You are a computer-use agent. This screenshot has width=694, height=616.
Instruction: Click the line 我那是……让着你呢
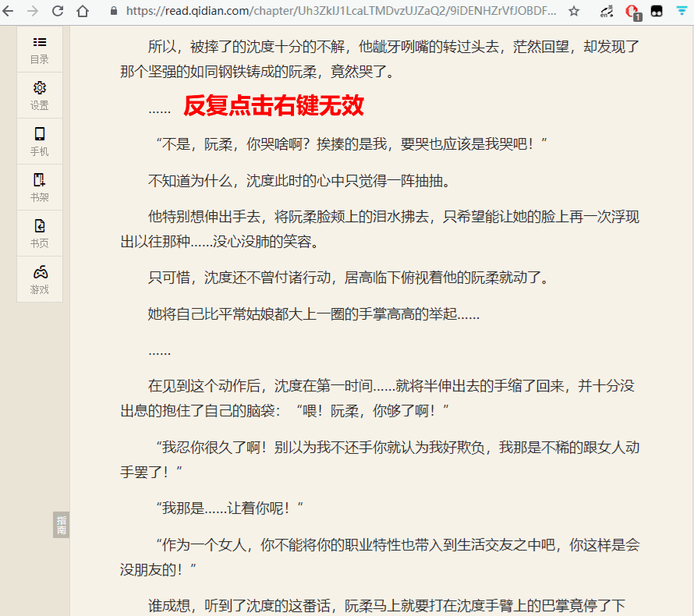[x=230, y=508]
